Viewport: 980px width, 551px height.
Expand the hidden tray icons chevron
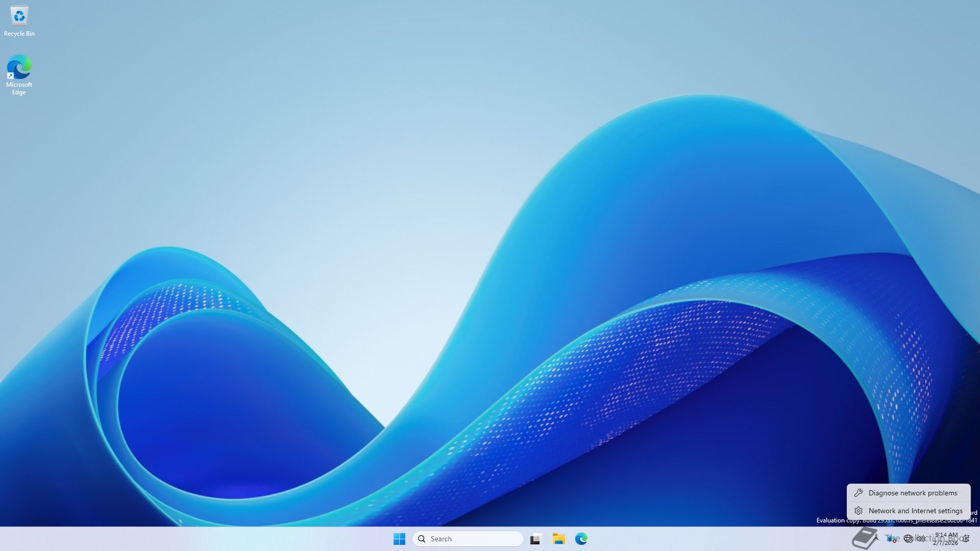point(876,538)
